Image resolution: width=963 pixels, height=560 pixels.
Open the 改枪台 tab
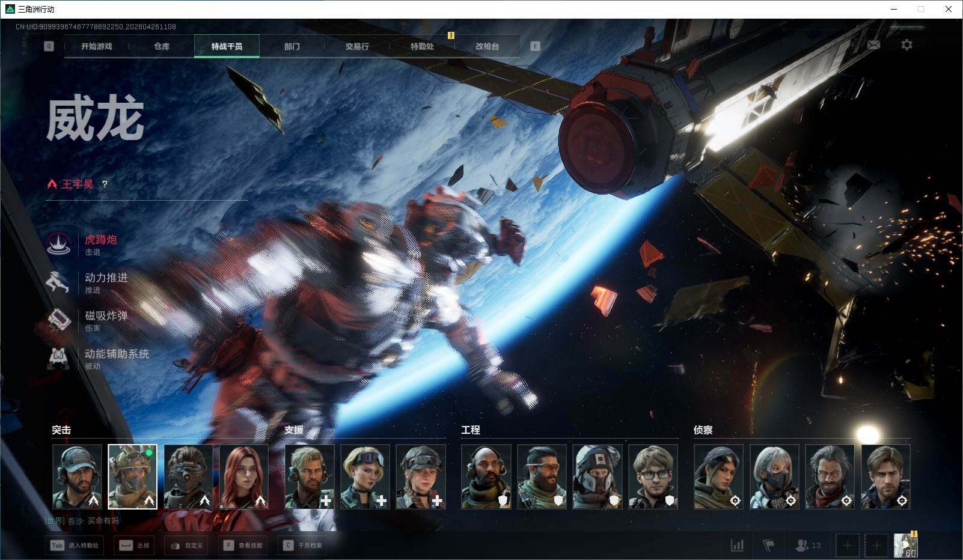pos(487,46)
